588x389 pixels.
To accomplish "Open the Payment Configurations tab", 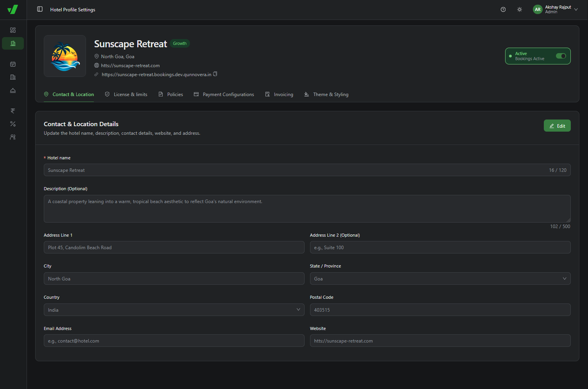I will (x=224, y=95).
